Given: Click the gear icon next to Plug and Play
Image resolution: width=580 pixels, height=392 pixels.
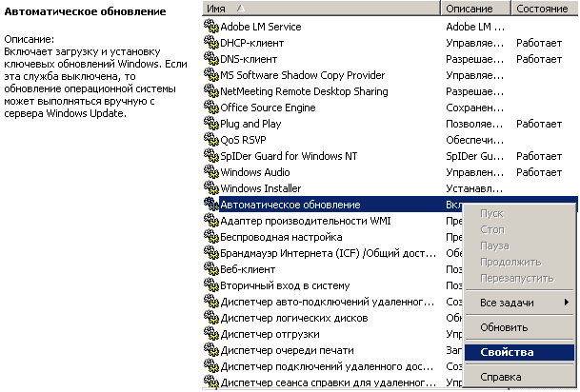Looking at the screenshot, I should pyautogui.click(x=211, y=124).
